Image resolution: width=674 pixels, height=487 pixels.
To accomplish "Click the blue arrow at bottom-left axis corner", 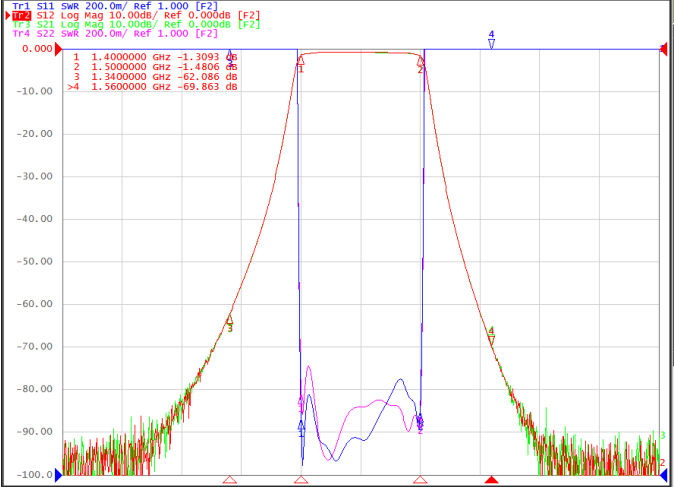I will [59, 475].
